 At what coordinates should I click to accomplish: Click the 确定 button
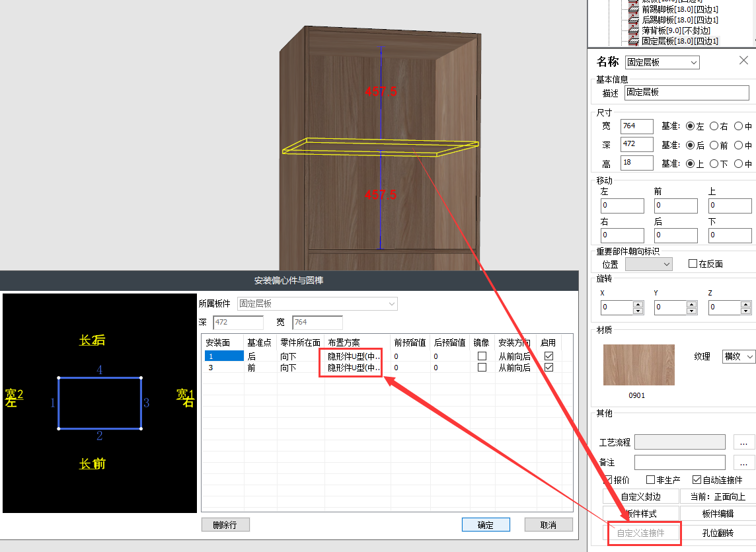click(x=486, y=524)
